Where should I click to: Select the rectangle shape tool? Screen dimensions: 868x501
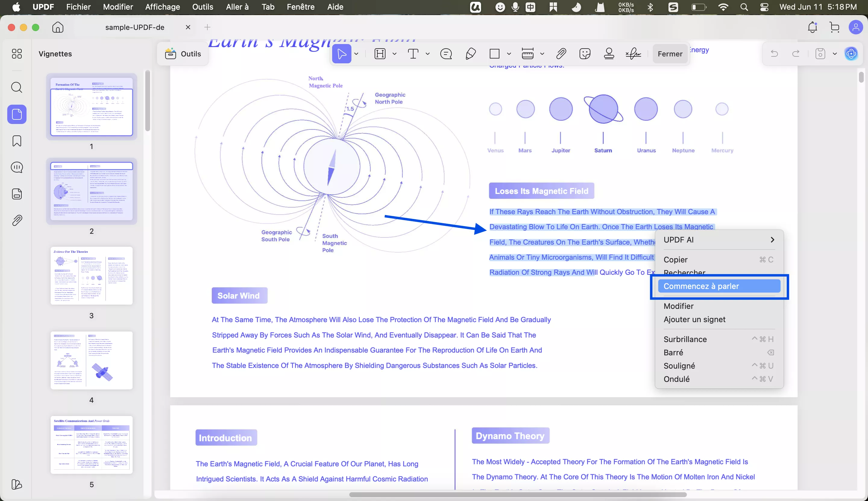pos(495,54)
